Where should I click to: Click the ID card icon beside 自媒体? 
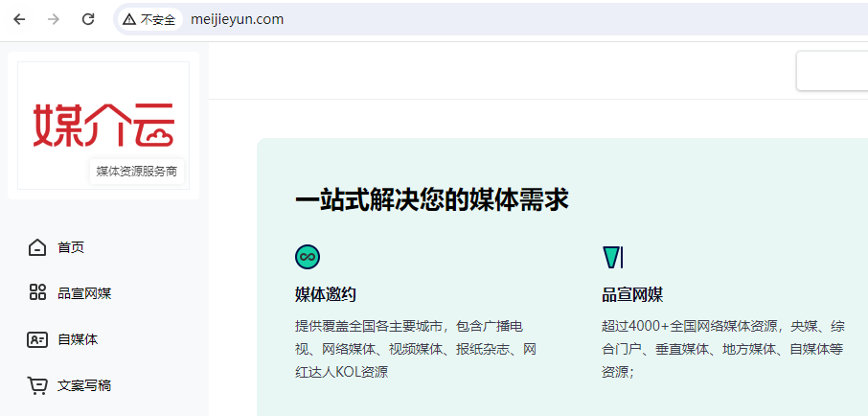37,339
